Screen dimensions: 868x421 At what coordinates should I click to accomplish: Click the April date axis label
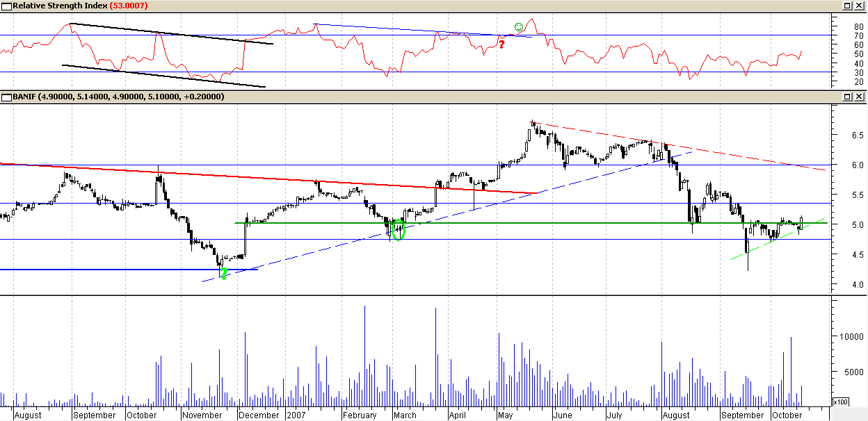point(456,415)
